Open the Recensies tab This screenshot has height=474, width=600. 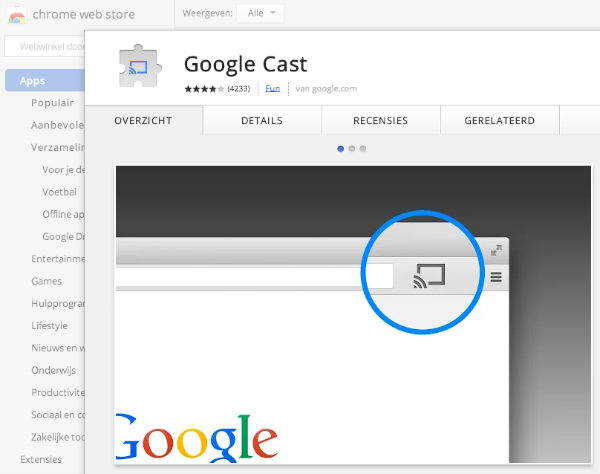click(x=381, y=121)
